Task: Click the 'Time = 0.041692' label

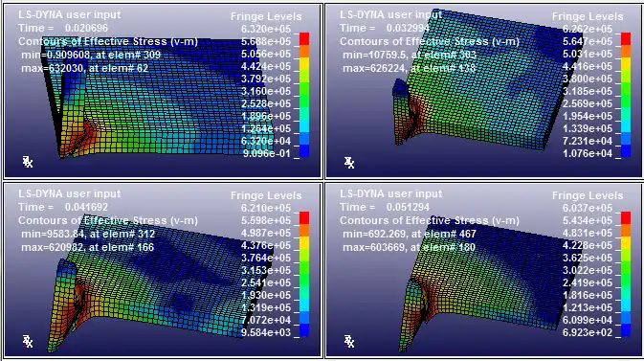Action: 63,207
